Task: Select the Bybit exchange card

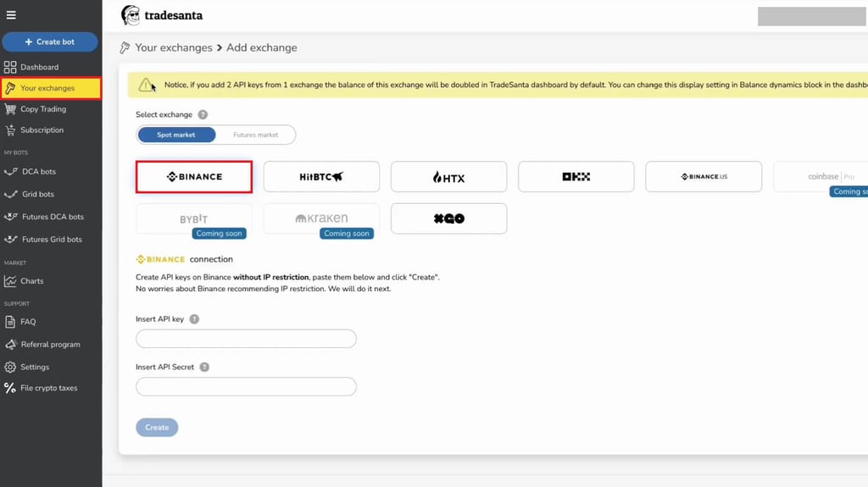Action: 194,219
